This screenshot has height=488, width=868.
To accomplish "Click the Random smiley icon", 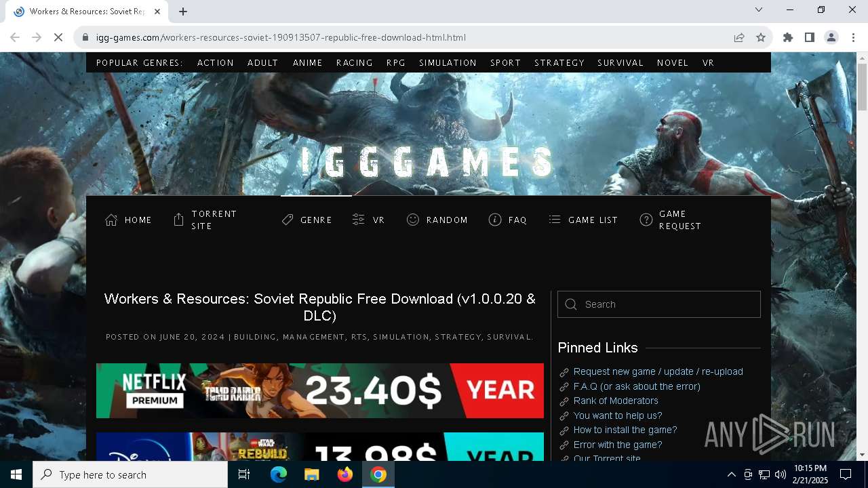I will (413, 220).
